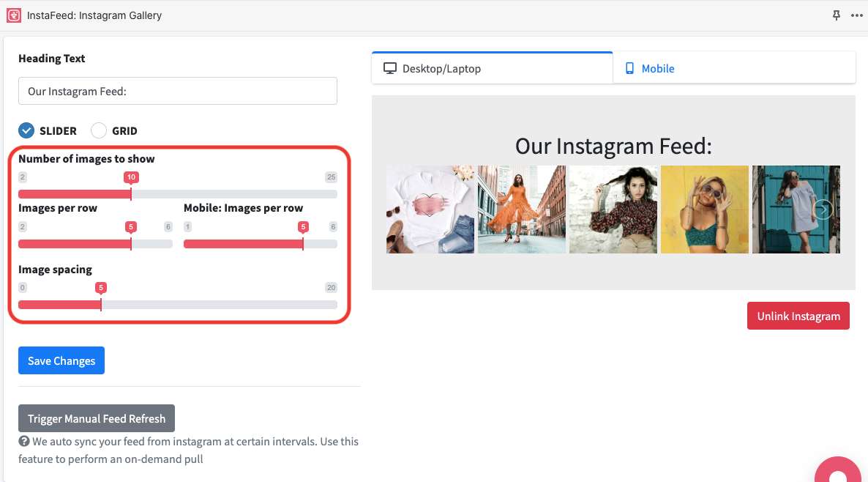Pin the InstaFeed app
The width and height of the screenshot is (868, 482).
(x=837, y=15)
